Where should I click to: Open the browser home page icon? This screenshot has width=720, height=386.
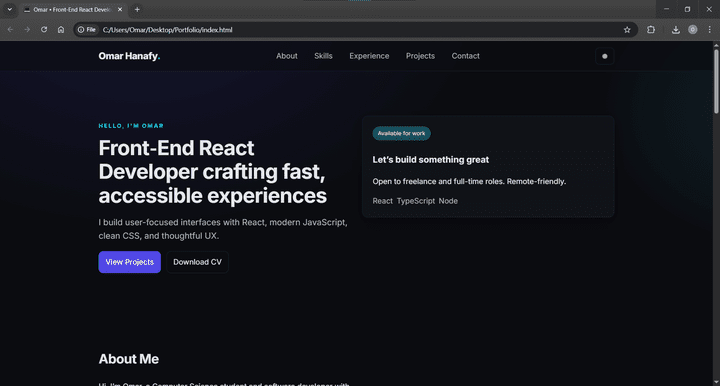(61, 29)
